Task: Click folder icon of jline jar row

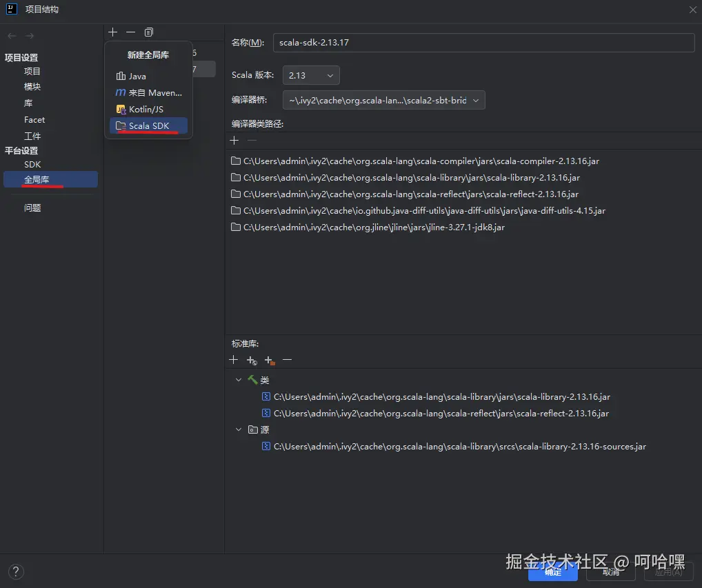Action: click(x=235, y=227)
